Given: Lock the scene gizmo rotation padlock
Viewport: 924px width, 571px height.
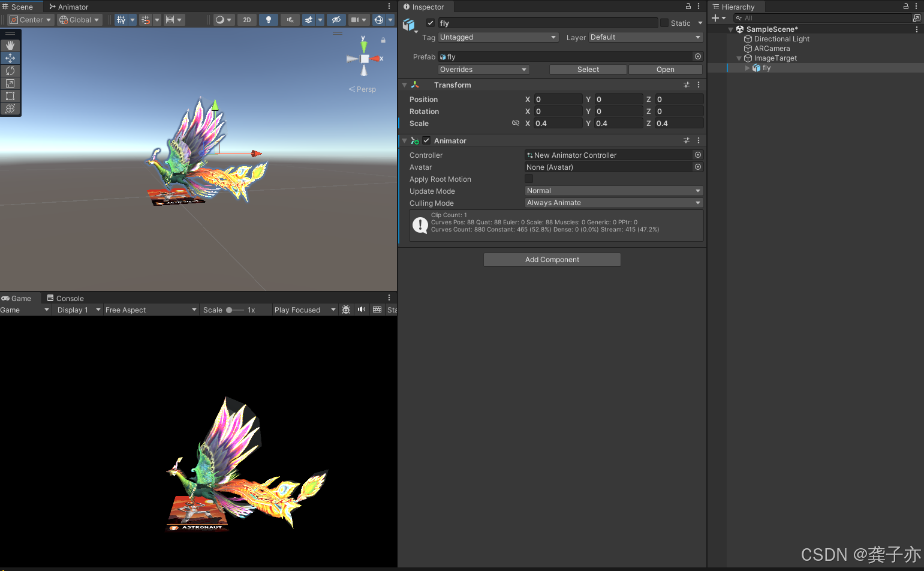Looking at the screenshot, I should 383,40.
